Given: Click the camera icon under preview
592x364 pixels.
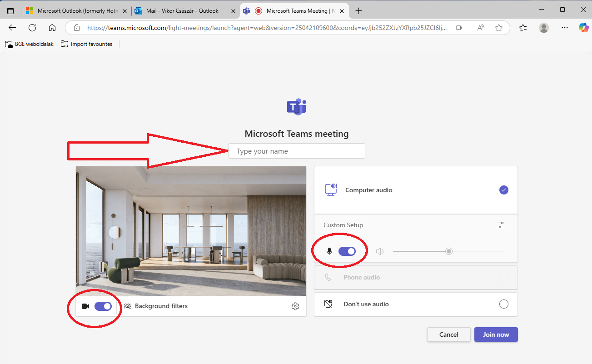Looking at the screenshot, I should [x=85, y=306].
